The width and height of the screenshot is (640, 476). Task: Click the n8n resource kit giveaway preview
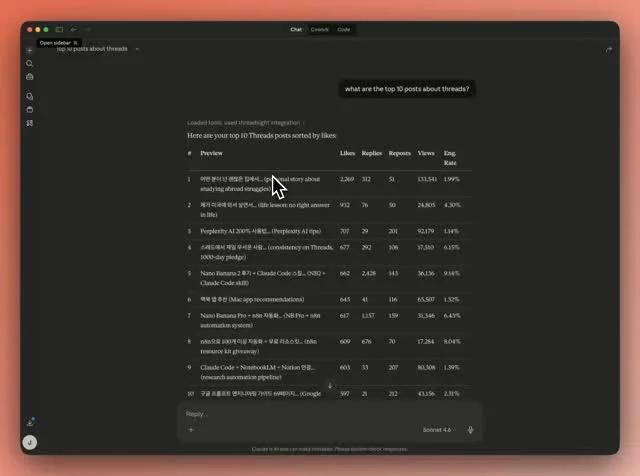click(258, 346)
